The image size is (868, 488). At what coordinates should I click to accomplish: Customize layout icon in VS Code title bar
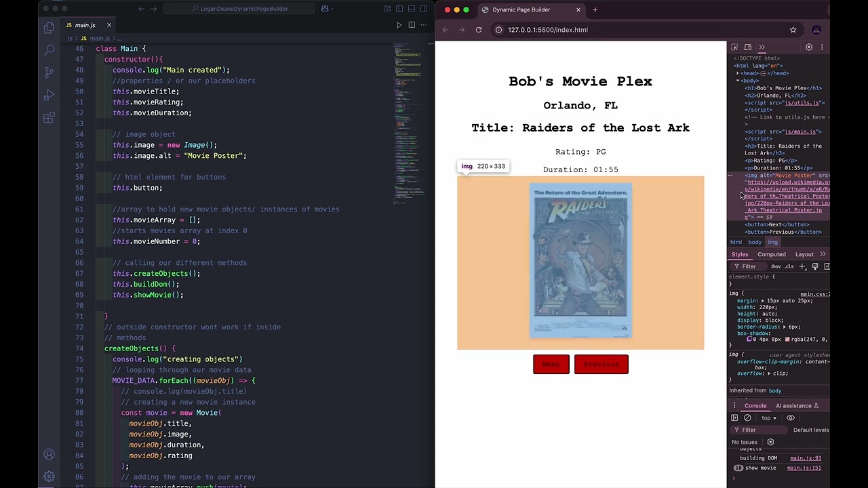[x=388, y=9]
